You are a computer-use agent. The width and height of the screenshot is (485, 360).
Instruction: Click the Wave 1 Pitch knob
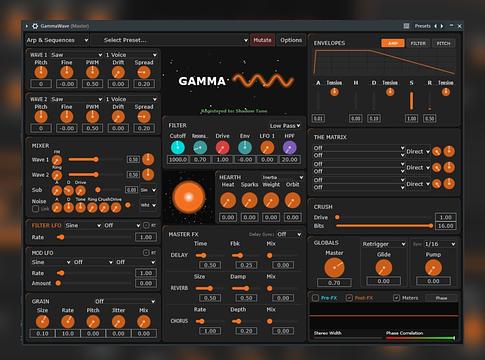(41, 72)
